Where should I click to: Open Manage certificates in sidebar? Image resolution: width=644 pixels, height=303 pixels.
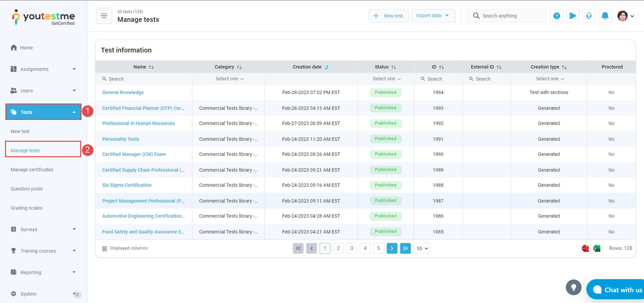coord(32,170)
